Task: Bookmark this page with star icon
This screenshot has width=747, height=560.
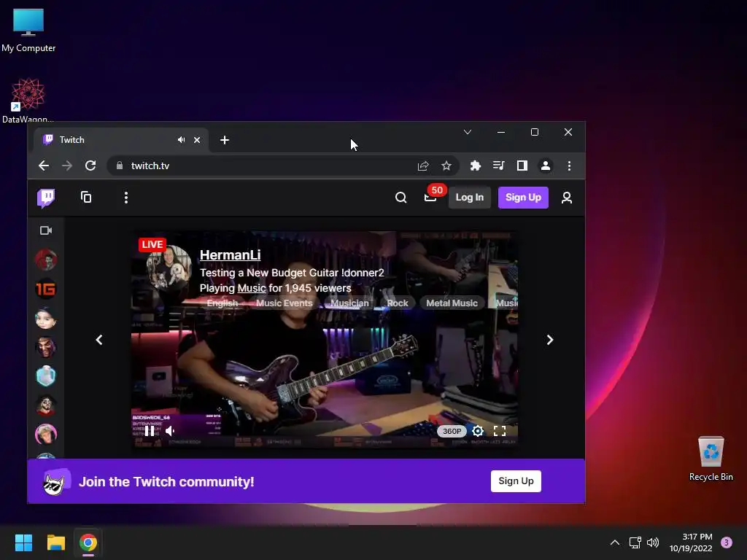Action: [446, 166]
